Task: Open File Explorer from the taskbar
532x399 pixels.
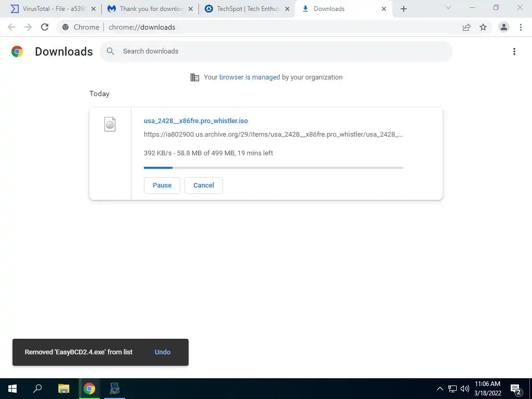Action: coord(63,389)
